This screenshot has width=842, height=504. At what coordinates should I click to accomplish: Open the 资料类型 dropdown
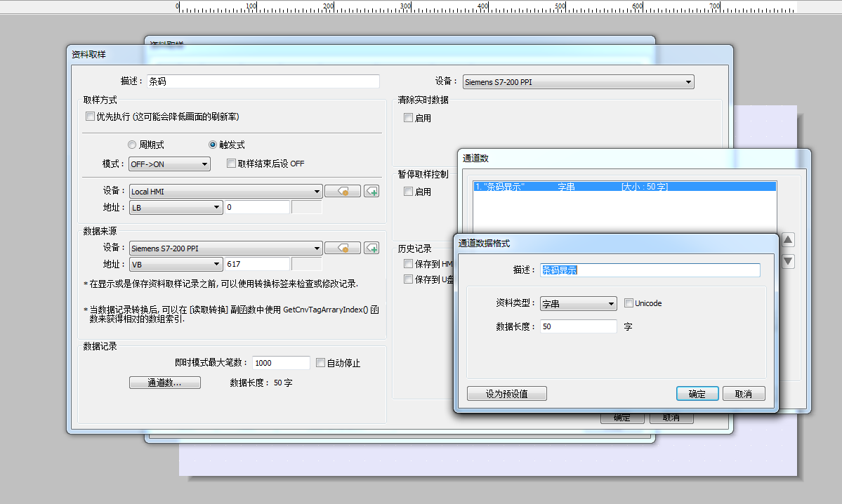point(577,304)
